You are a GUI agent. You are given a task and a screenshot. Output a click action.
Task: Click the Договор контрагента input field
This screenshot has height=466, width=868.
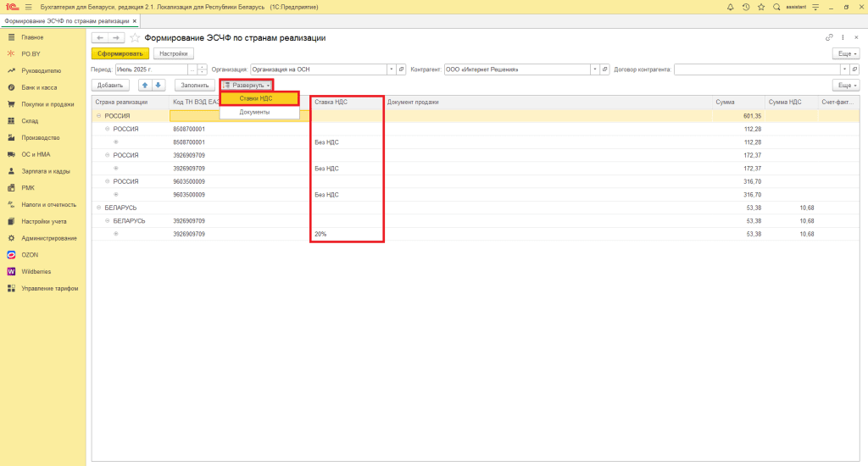click(763, 69)
